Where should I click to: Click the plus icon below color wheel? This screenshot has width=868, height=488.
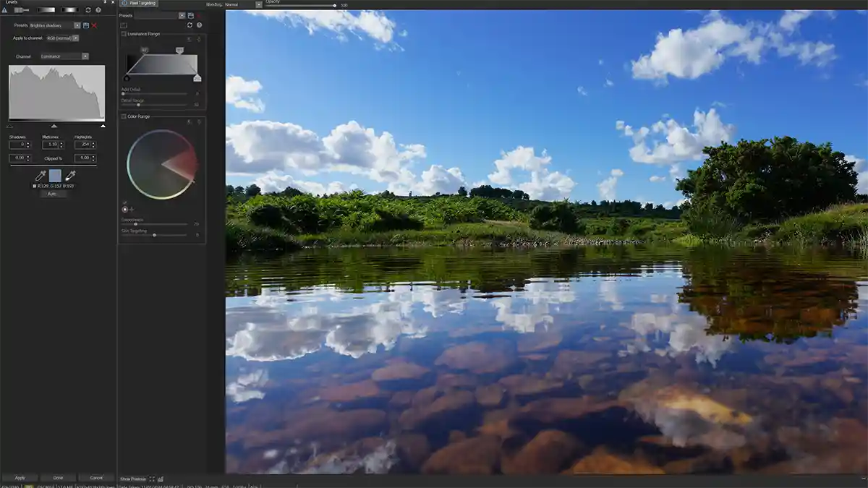(x=132, y=210)
